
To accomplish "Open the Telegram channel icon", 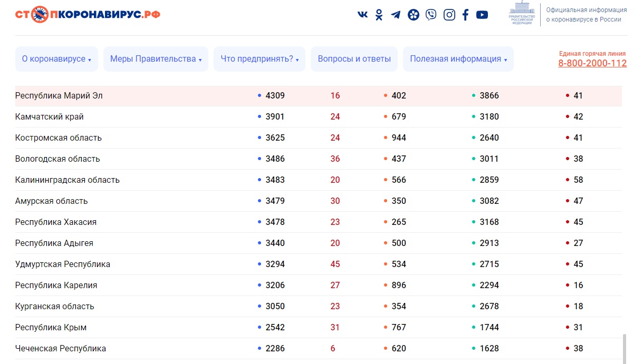I will [396, 15].
